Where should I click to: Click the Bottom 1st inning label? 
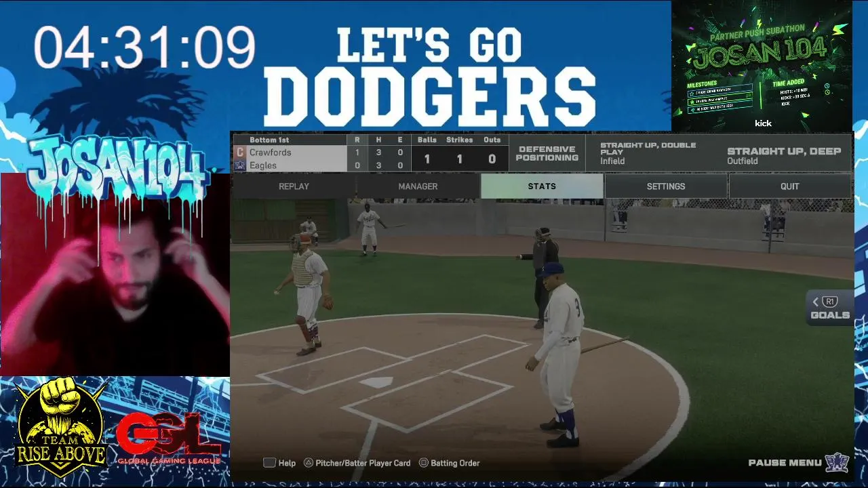(x=269, y=140)
